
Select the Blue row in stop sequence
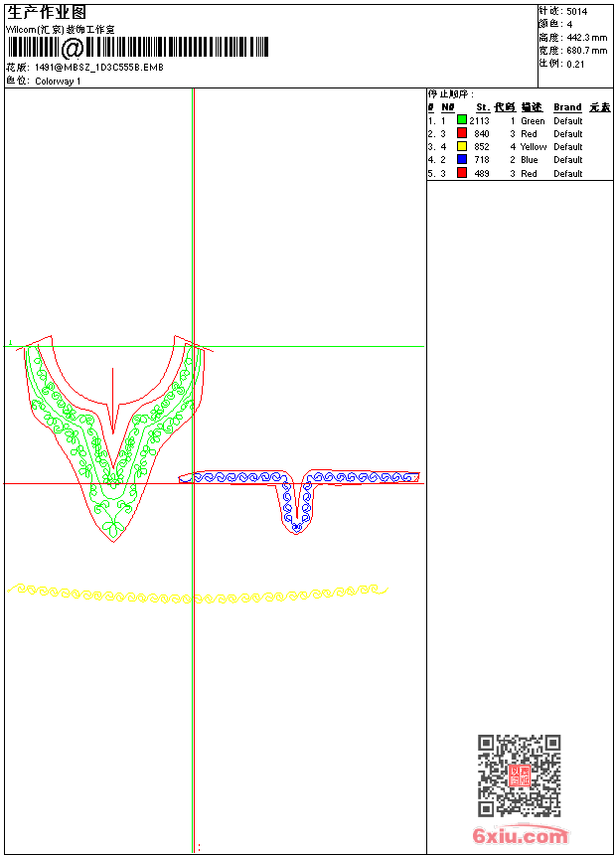point(520,160)
